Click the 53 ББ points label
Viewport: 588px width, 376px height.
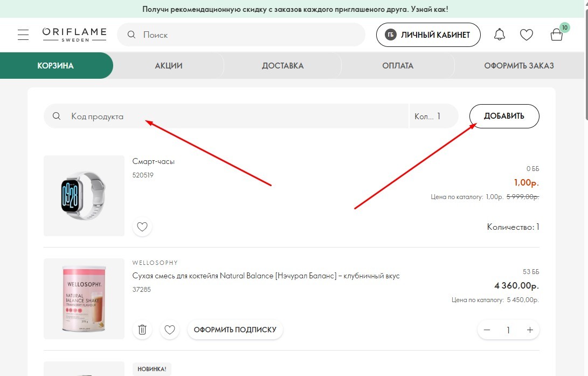coord(531,271)
